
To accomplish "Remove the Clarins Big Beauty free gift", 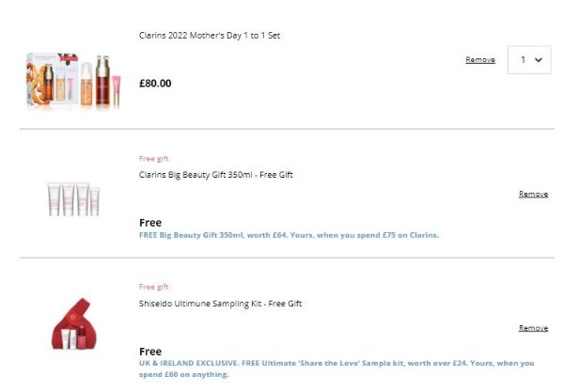I will (533, 194).
